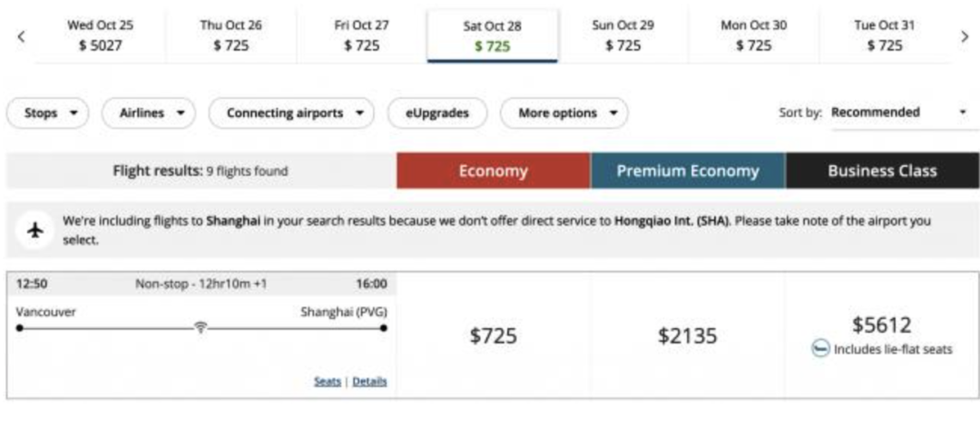
Task: Choose the $5612 Business Class fare
Action: coord(881,325)
